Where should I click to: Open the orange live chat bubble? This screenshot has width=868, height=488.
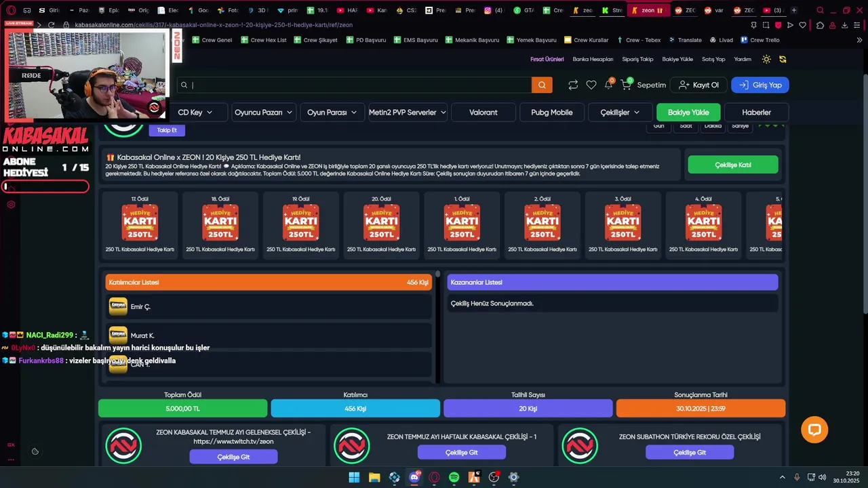point(814,430)
